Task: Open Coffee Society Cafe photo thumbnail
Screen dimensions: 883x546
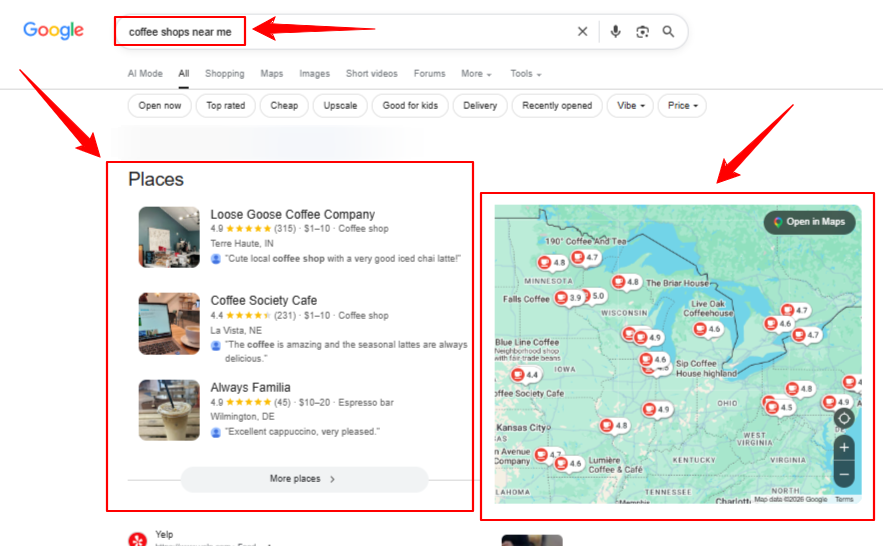Action: (169, 324)
